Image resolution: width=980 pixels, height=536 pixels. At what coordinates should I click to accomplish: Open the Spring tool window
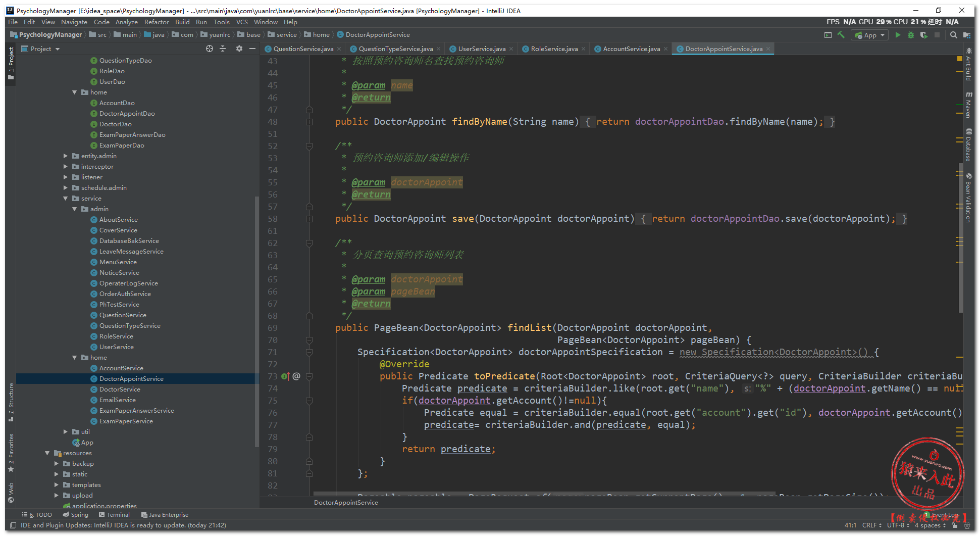pos(76,515)
